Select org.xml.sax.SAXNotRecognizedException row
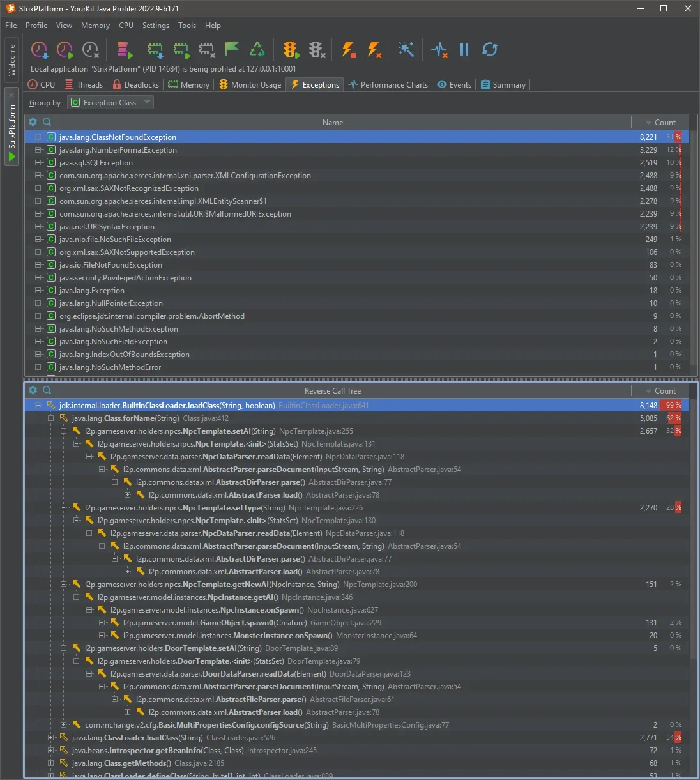Screen dimensions: 700x780 click(x=357, y=188)
